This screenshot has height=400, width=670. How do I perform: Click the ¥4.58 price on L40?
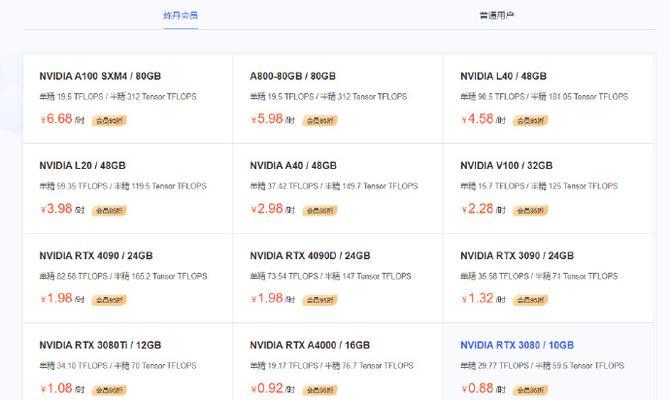click(478, 119)
